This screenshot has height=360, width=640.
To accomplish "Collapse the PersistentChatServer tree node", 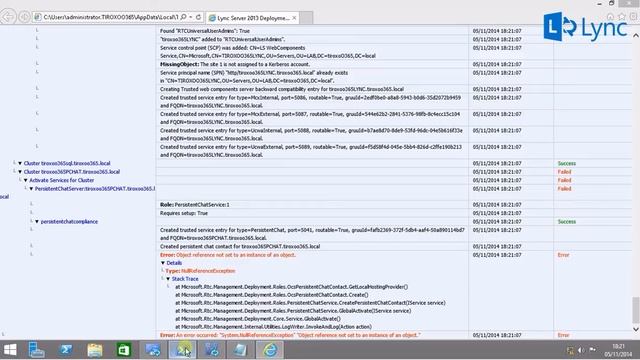I will pos(31,189).
